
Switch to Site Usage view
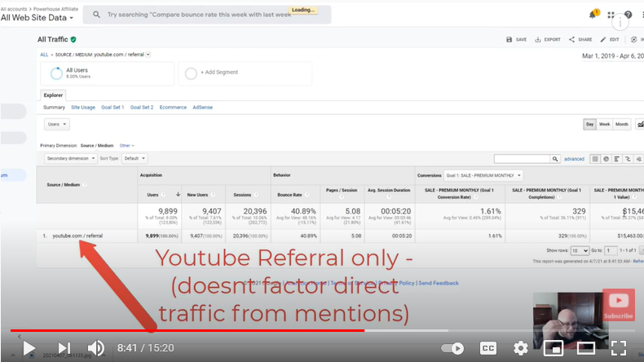pyautogui.click(x=83, y=108)
